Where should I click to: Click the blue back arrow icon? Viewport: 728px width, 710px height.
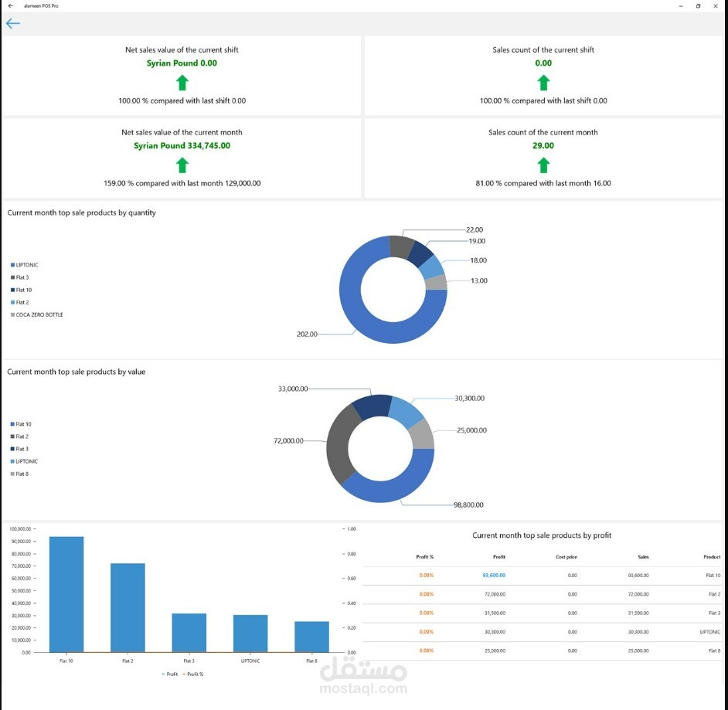click(x=13, y=23)
